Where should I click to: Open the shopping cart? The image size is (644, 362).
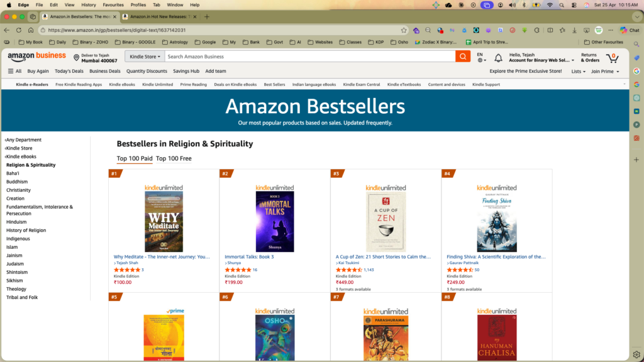point(612,58)
